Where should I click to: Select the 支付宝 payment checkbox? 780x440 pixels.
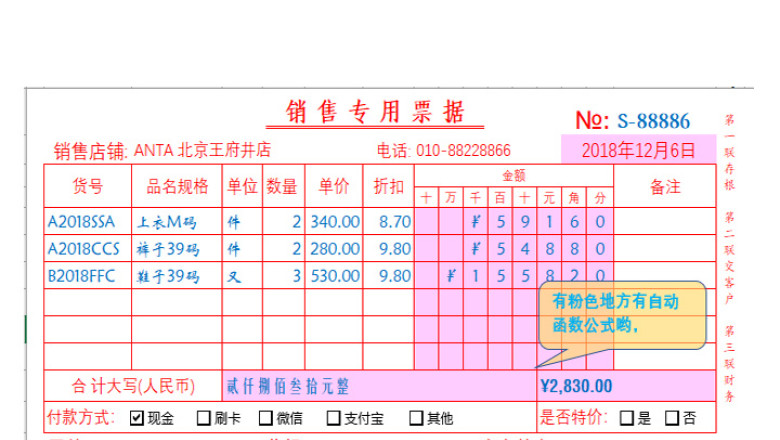point(333,418)
